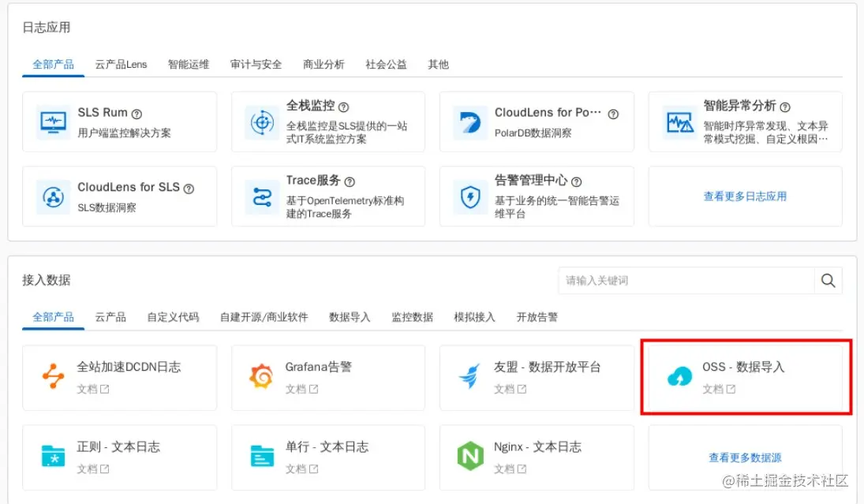Switch to 商业分析 tab
This screenshot has height=504, width=864.
(324, 65)
